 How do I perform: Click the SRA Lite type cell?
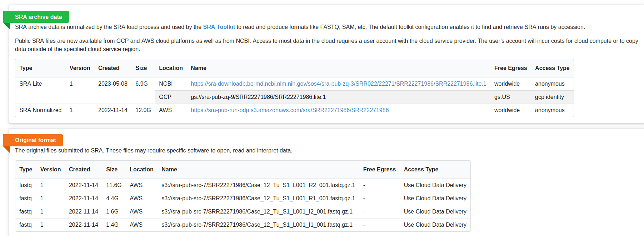[x=31, y=84]
